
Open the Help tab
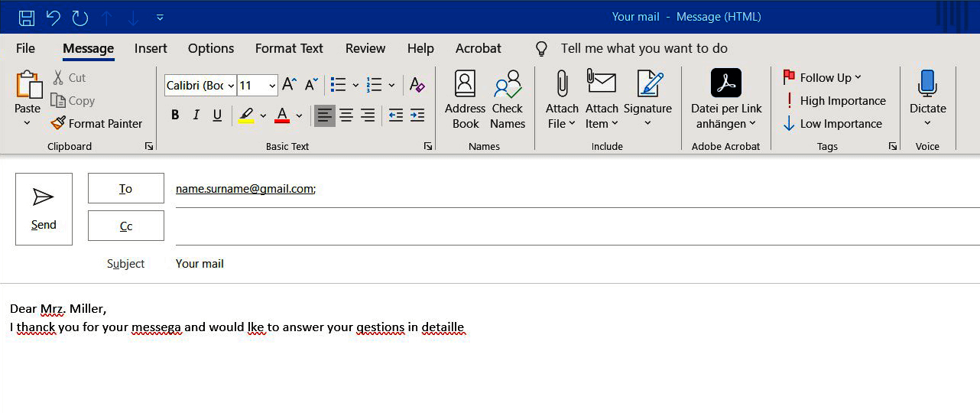click(x=420, y=48)
